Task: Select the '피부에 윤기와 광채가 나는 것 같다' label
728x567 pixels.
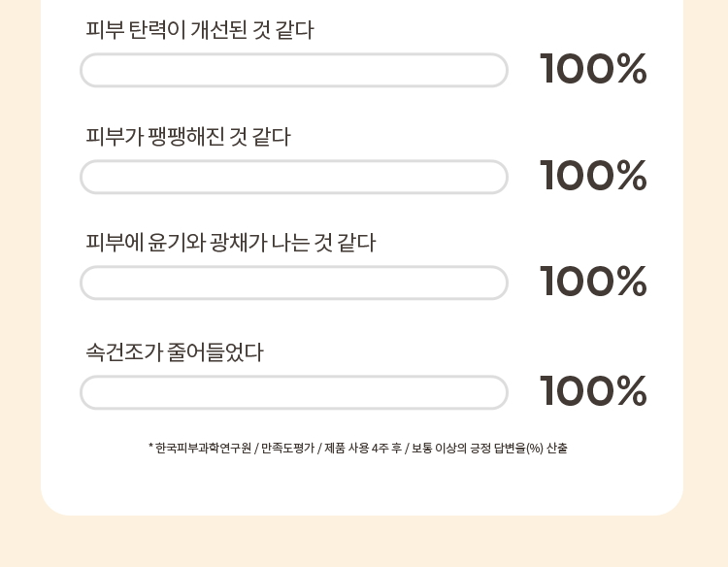Action: click(x=230, y=243)
